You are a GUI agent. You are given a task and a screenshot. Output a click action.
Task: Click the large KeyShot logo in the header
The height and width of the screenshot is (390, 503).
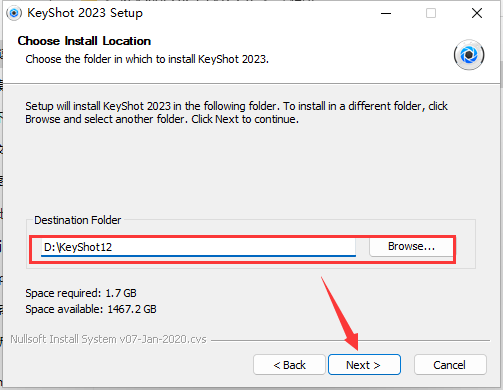(x=469, y=55)
